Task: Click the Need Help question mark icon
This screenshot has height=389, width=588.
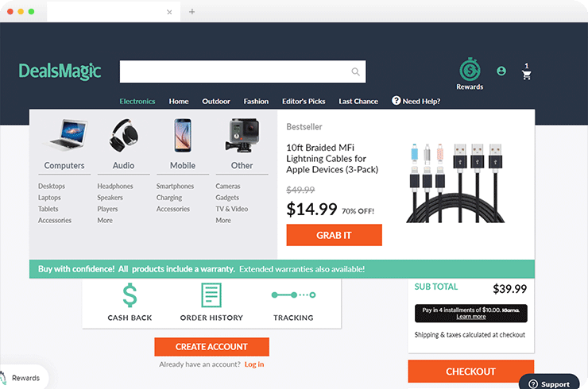Action: click(396, 101)
